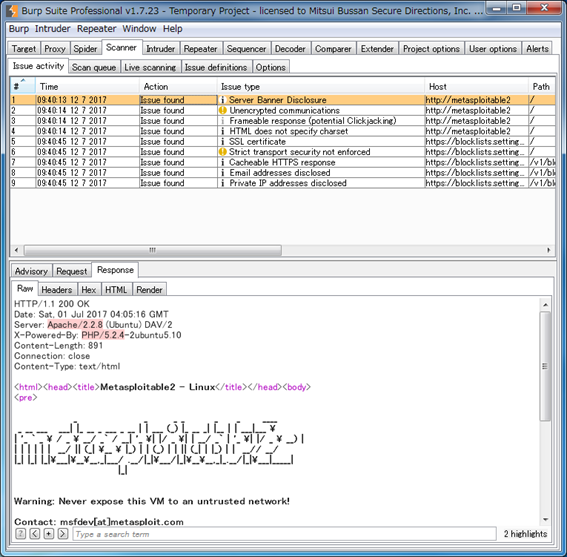The image size is (567, 557).
Task: Open the Window menu
Action: point(139,29)
